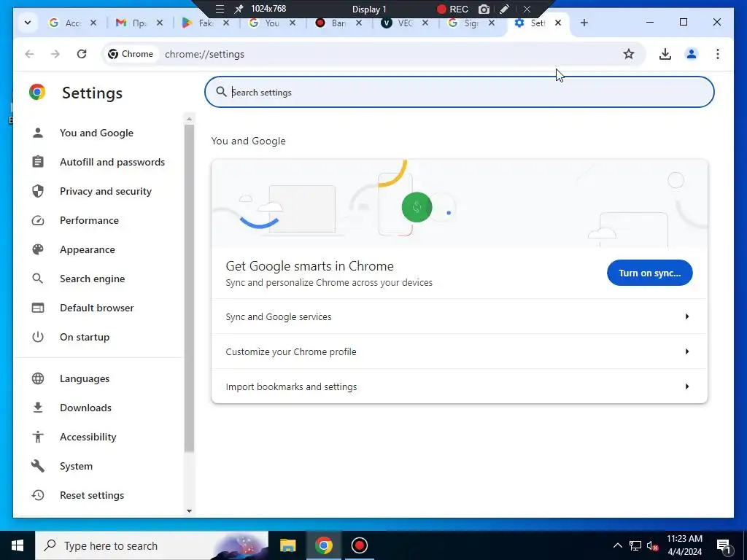Bookmark this page with the star icon
The width and height of the screenshot is (747, 560).
pos(628,54)
